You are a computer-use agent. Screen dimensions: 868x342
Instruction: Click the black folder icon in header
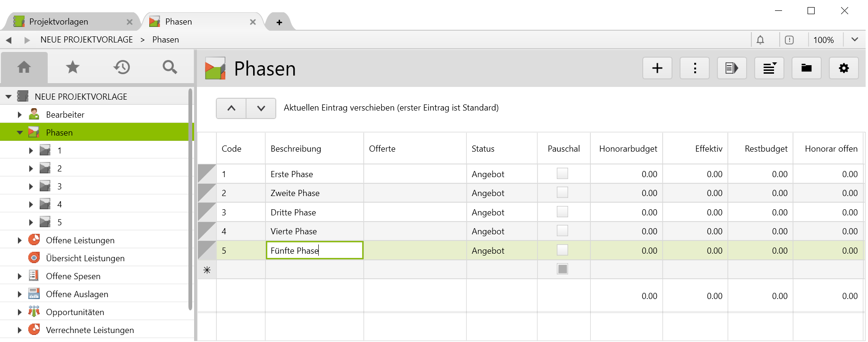click(806, 68)
